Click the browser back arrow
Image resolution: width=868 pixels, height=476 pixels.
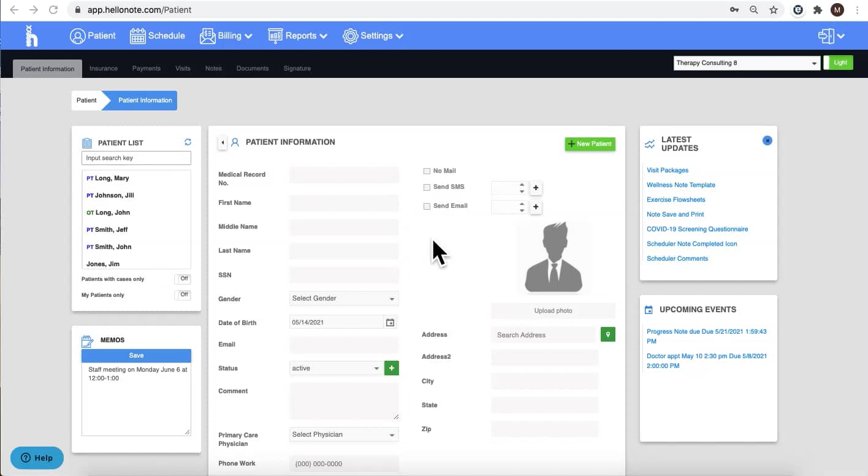14,10
